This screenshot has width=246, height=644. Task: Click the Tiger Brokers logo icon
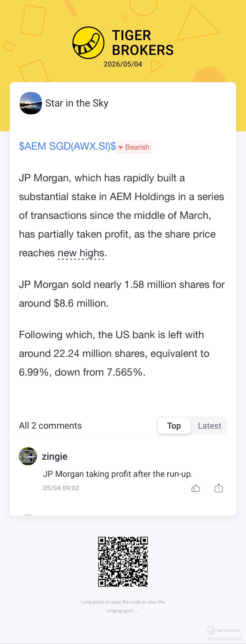point(88,43)
